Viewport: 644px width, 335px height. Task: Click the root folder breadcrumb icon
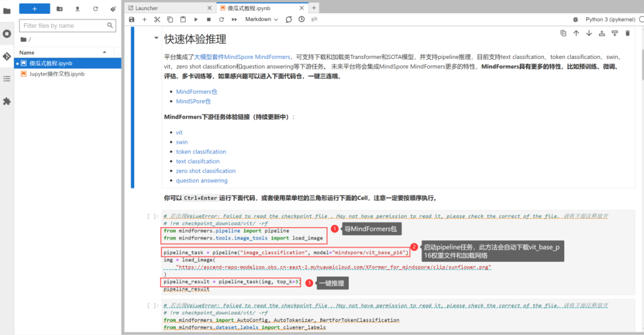(x=24, y=39)
